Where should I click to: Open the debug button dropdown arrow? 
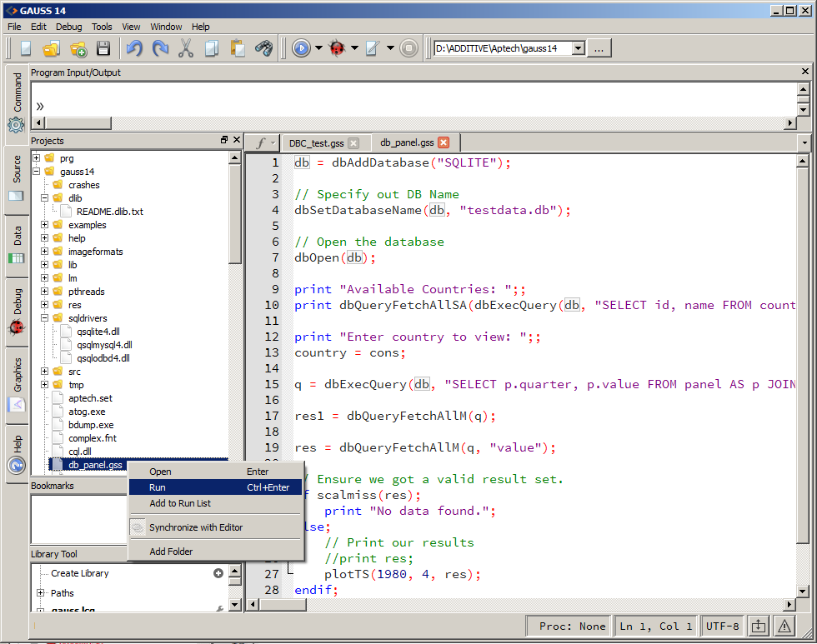tap(354, 48)
